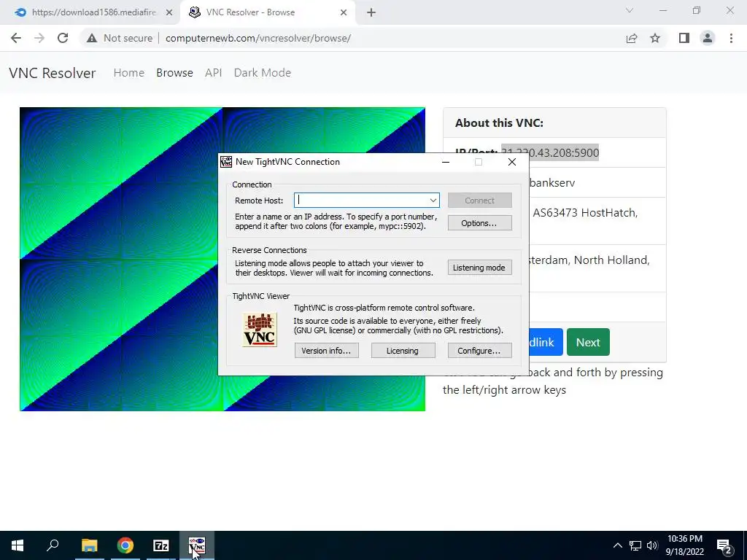Open the browser side panel
The image size is (747, 560).
[684, 38]
